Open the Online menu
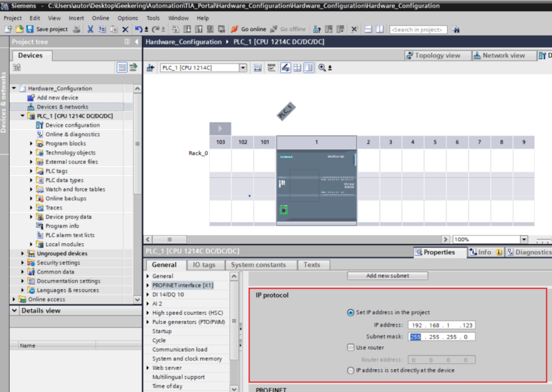 [x=100, y=18]
